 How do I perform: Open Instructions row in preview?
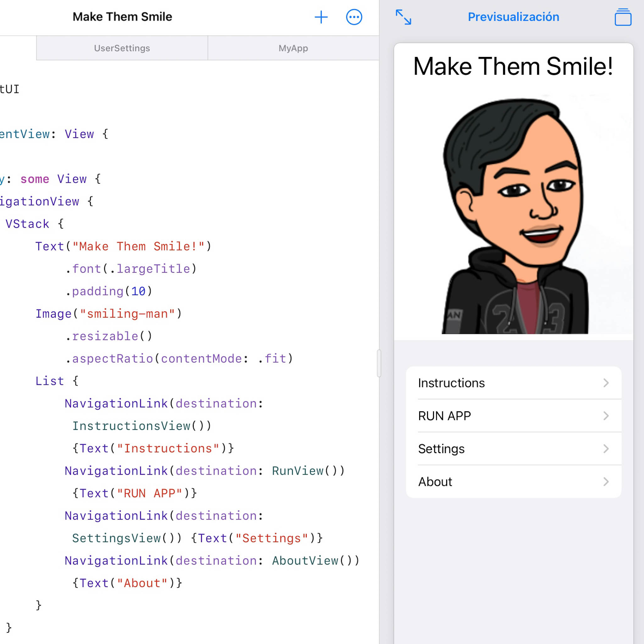tap(513, 383)
